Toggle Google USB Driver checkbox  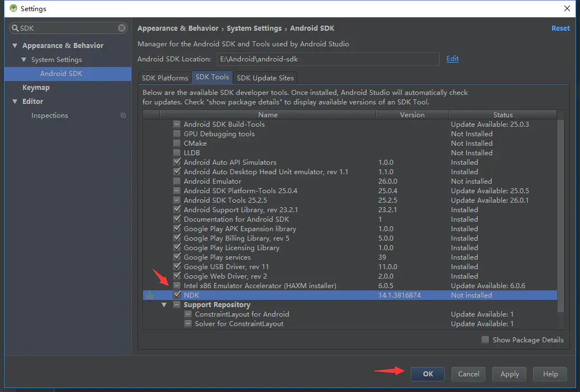click(x=177, y=266)
